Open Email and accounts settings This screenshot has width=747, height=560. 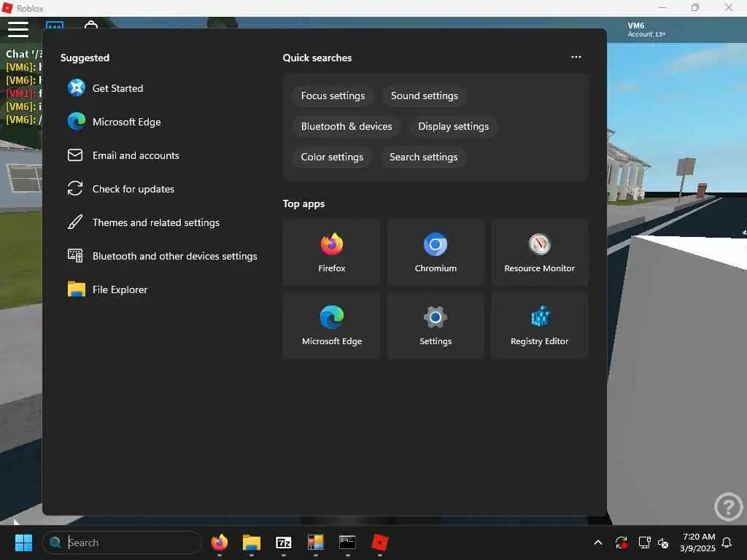(123, 155)
